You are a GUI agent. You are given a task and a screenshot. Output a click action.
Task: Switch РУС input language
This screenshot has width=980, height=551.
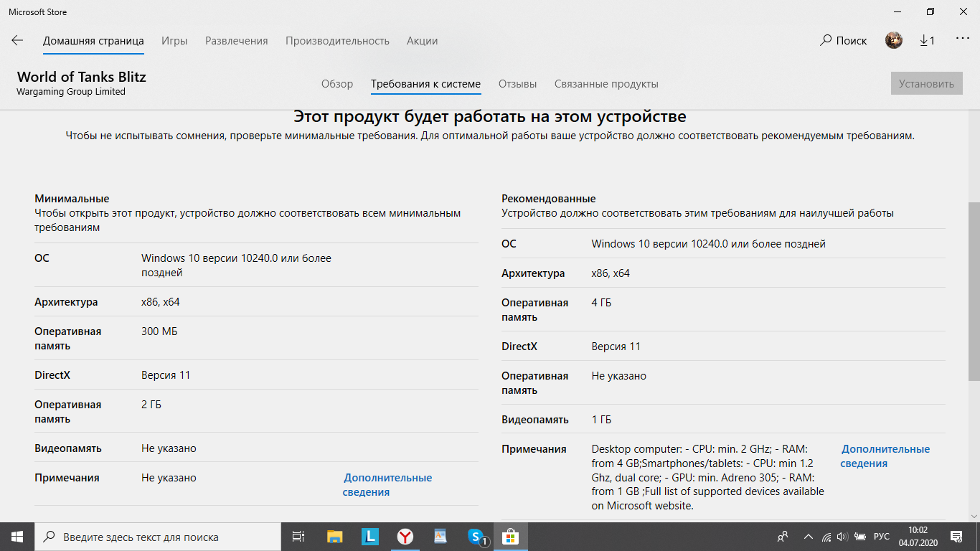coord(882,537)
